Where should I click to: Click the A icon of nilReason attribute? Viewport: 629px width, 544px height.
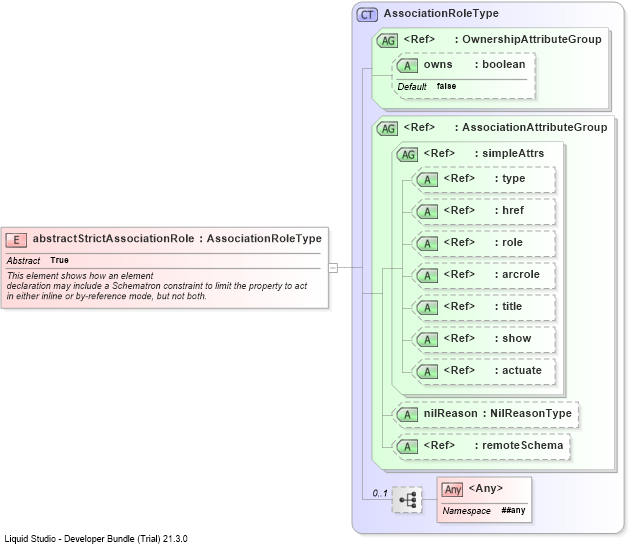[x=407, y=415]
